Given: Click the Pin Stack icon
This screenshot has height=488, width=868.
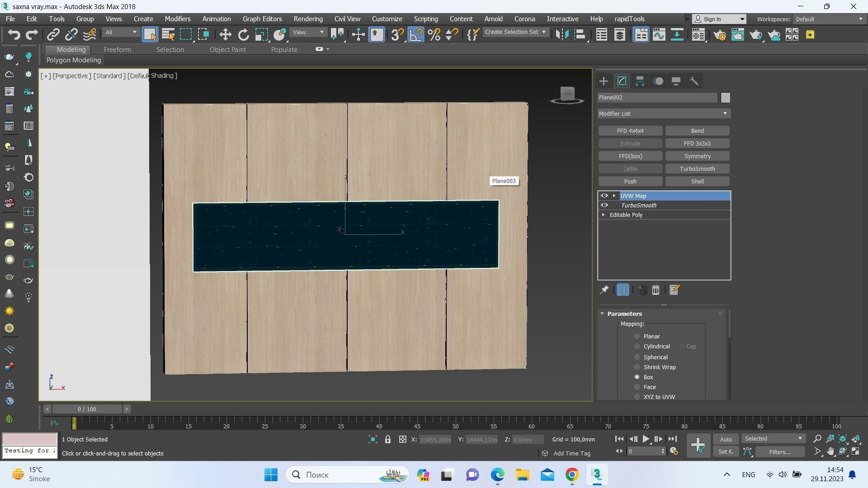Looking at the screenshot, I should [x=604, y=290].
